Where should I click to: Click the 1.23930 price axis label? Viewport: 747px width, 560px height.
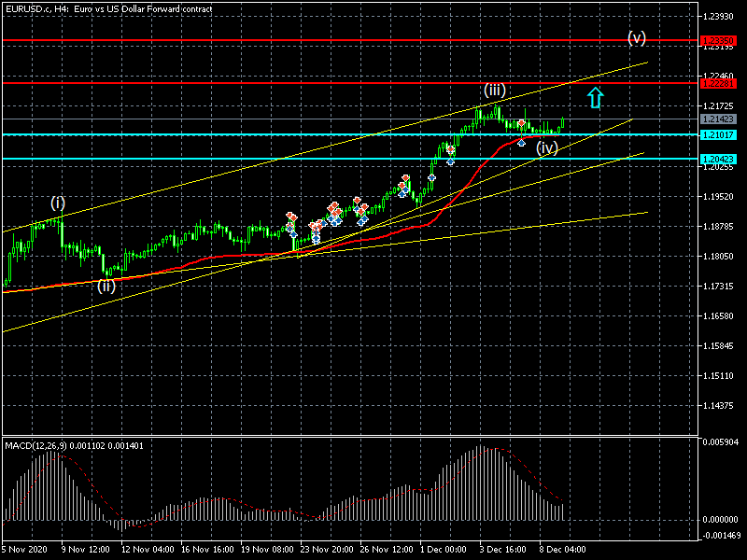coord(720,17)
